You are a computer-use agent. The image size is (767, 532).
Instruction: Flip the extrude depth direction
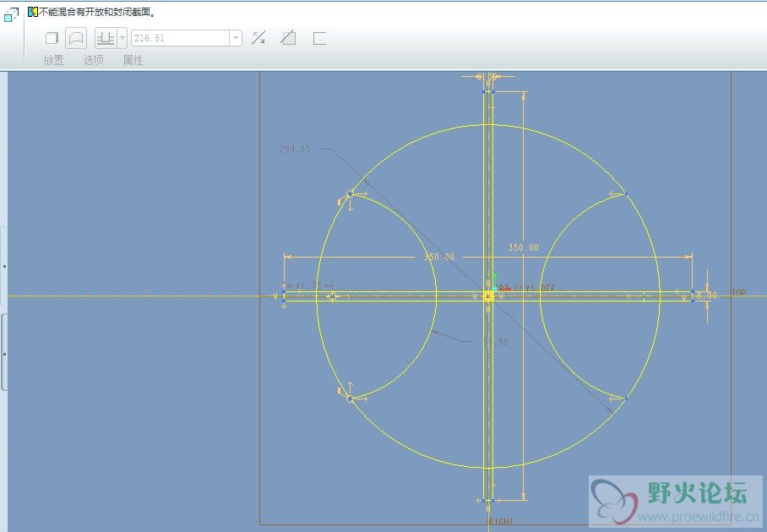(258, 38)
